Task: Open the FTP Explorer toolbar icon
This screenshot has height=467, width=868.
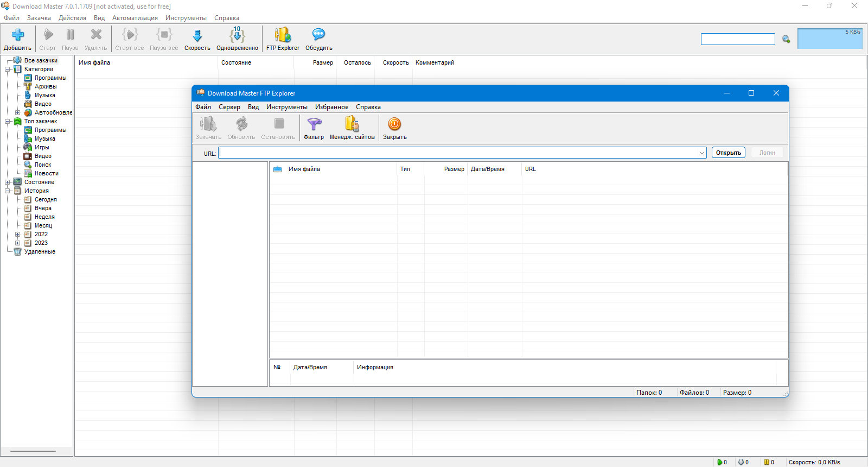Action: [x=283, y=35]
